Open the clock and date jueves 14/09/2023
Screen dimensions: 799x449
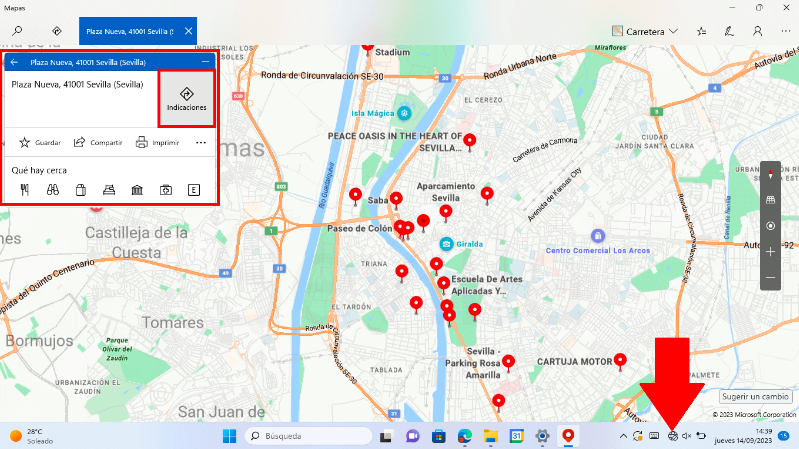(x=743, y=436)
